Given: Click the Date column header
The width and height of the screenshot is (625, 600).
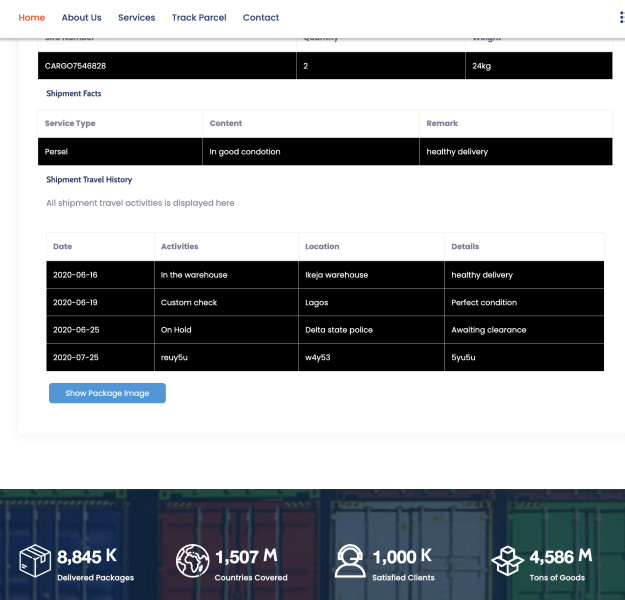Looking at the screenshot, I should click(x=62, y=246).
